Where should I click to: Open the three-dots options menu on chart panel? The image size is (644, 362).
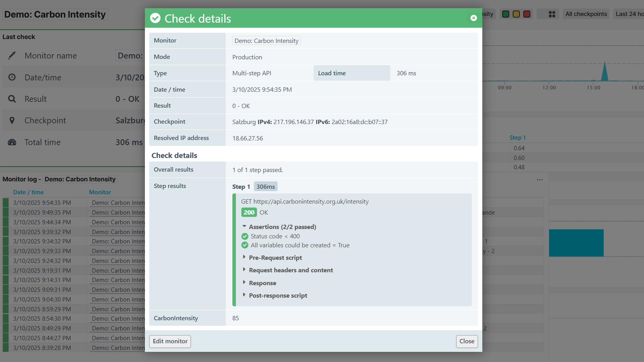coord(539,180)
